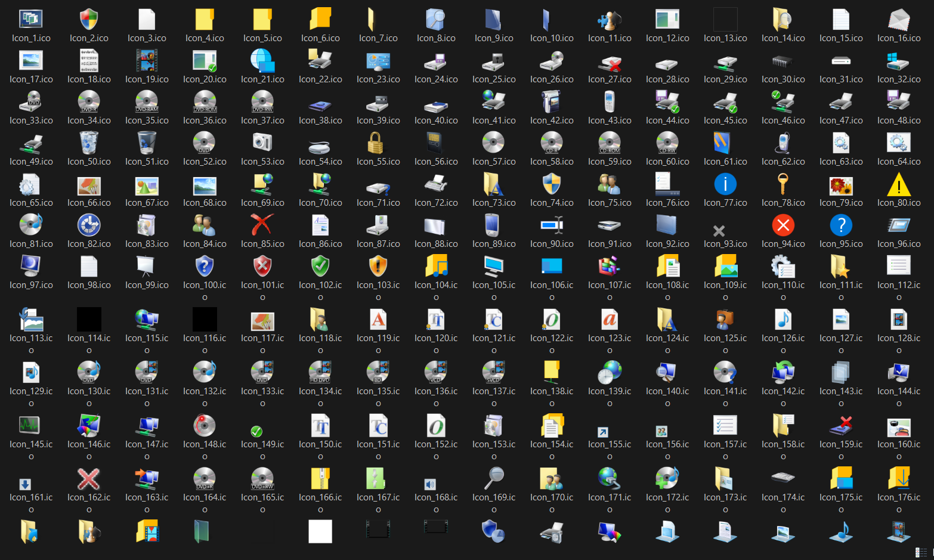Select the HD DVD disc icon Icon_134.ico
The image size is (934, 560).
[x=320, y=373]
